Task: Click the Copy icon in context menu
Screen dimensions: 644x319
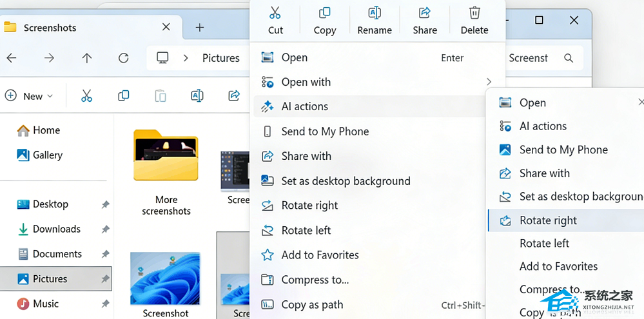Action: tap(324, 14)
